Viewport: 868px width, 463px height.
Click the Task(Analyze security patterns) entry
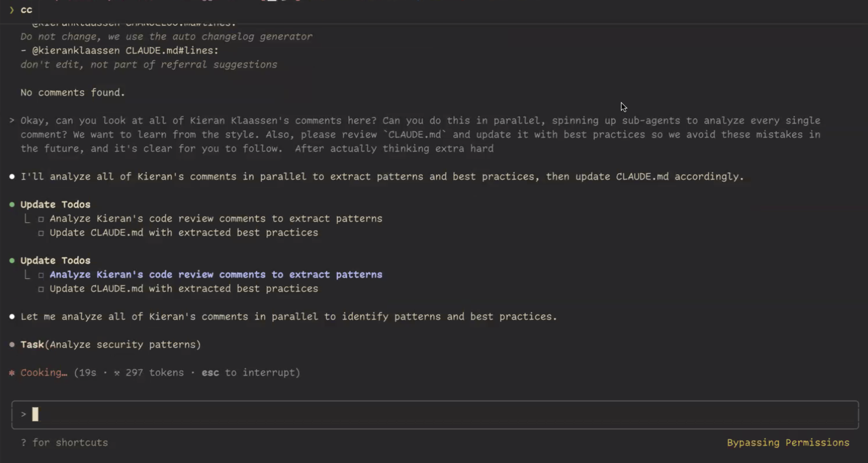coord(111,344)
